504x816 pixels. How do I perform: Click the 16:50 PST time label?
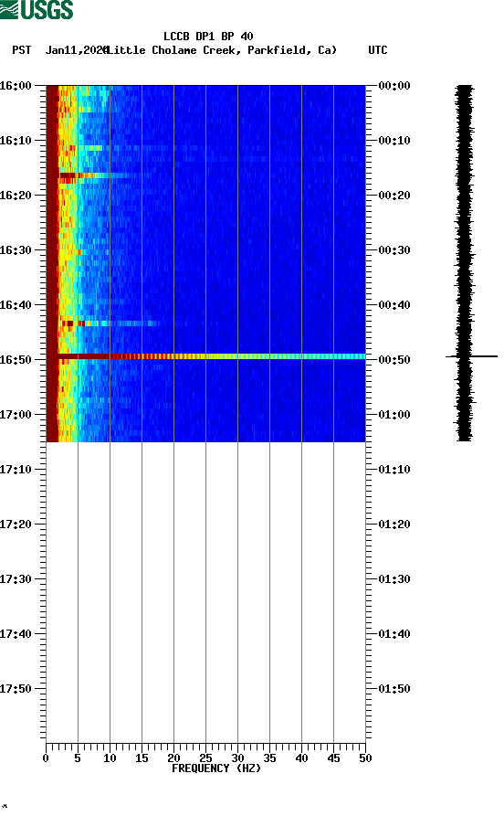(16, 360)
